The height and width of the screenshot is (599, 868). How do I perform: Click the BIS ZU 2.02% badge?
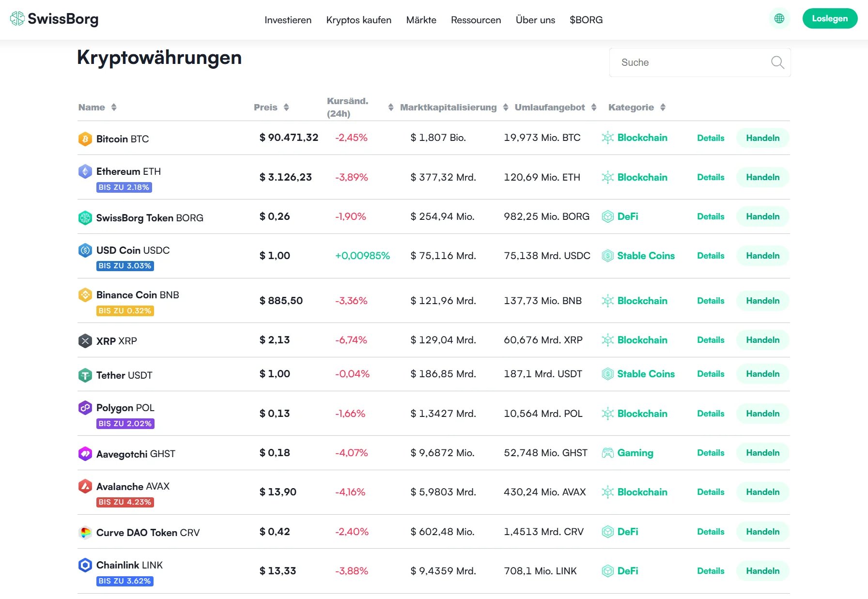tap(125, 424)
